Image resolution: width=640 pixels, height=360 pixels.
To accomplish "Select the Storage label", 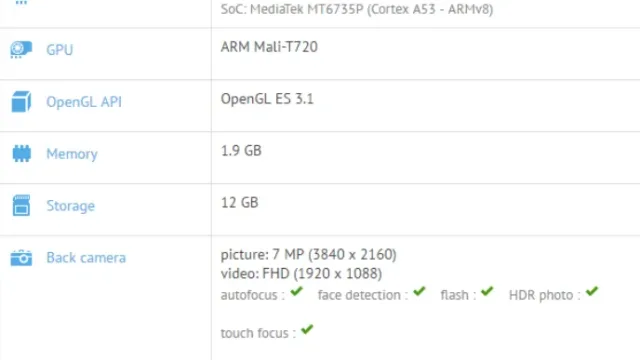I will click(x=71, y=206).
